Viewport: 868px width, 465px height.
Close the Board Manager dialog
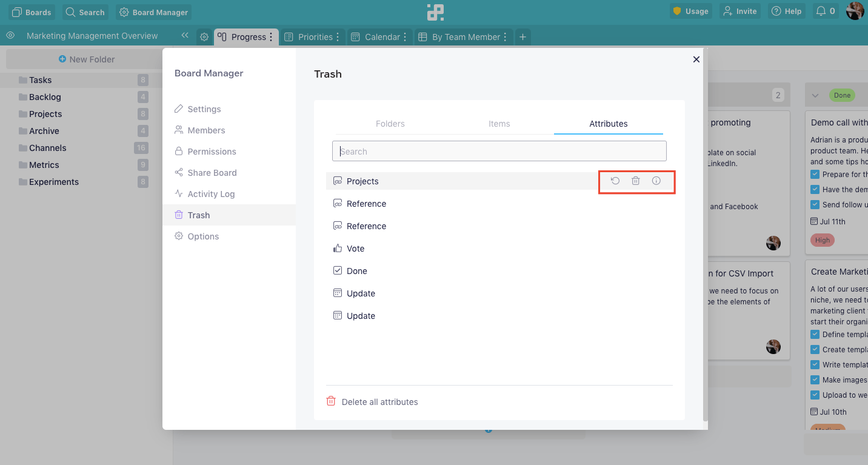click(x=696, y=59)
